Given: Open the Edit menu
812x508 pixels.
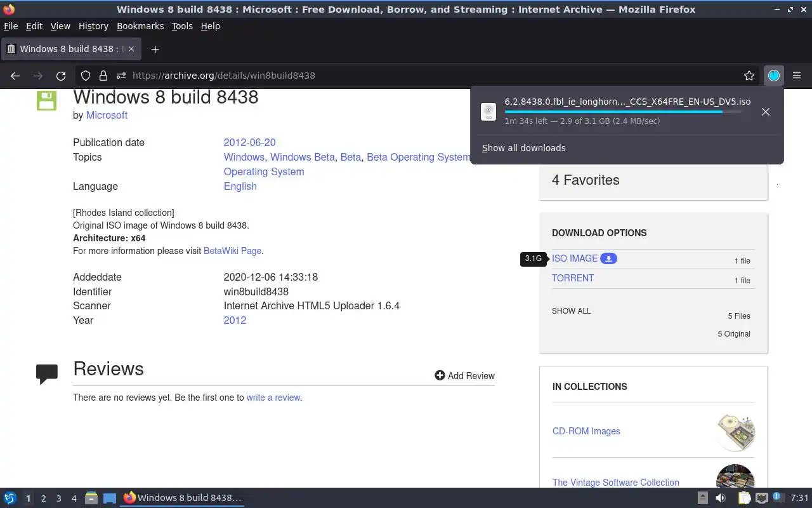Looking at the screenshot, I should tap(34, 26).
